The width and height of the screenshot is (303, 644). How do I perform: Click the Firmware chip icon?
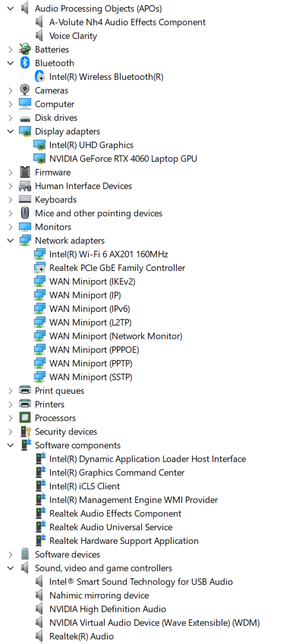coord(25,172)
